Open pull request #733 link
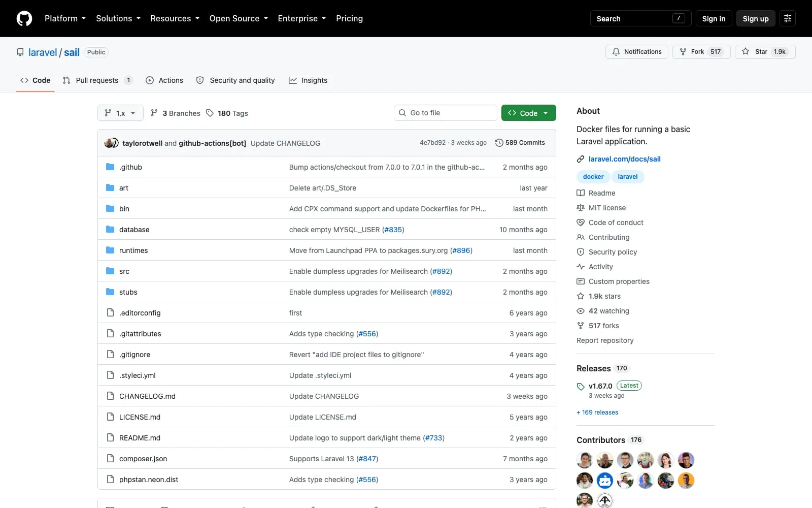Image resolution: width=812 pixels, height=508 pixels. pos(434,437)
